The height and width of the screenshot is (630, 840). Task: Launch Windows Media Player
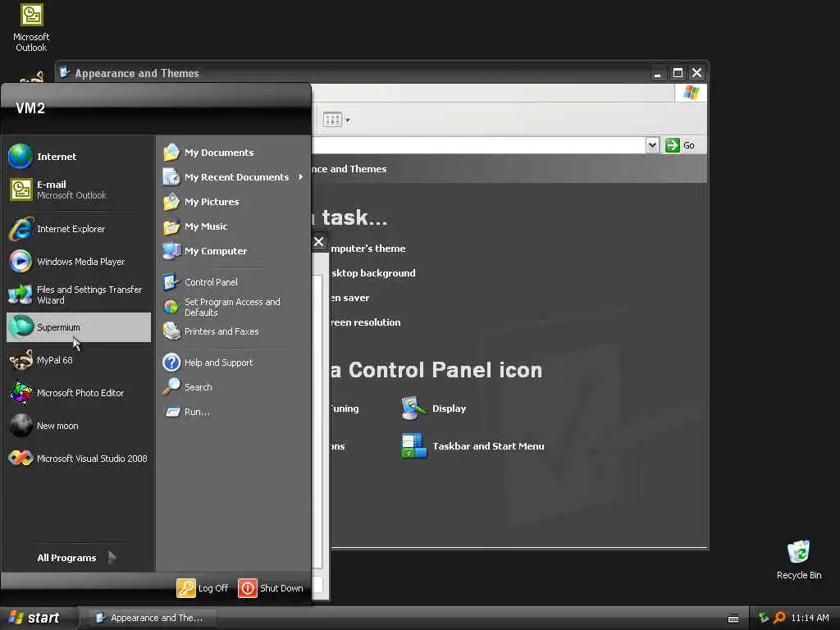(78, 262)
